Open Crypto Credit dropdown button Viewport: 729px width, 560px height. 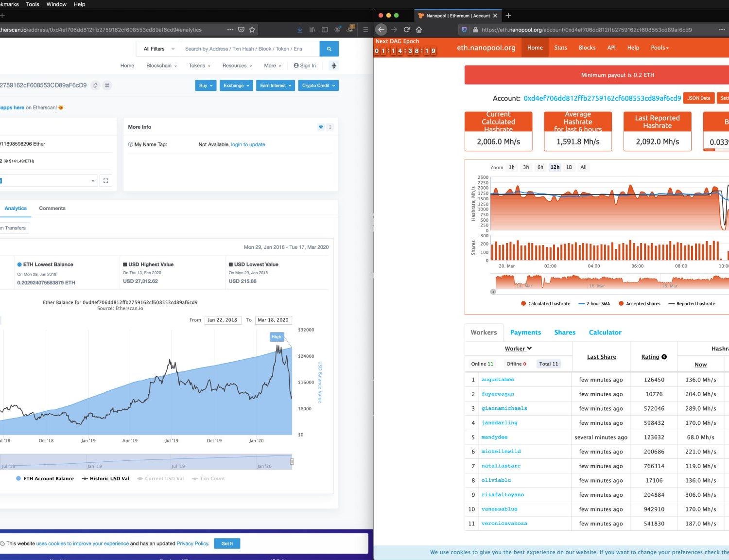click(x=318, y=86)
